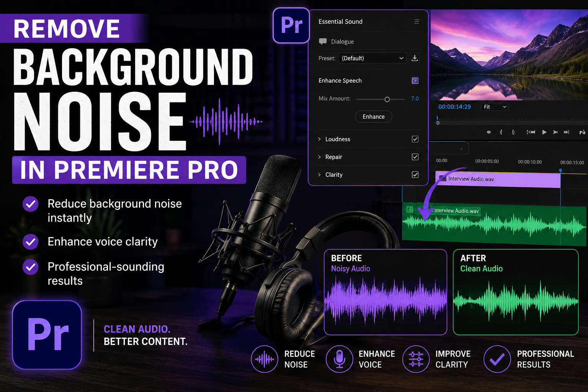The image size is (588, 392).
Task: Open the Preset (Default) dropdown
Action: pos(373,58)
